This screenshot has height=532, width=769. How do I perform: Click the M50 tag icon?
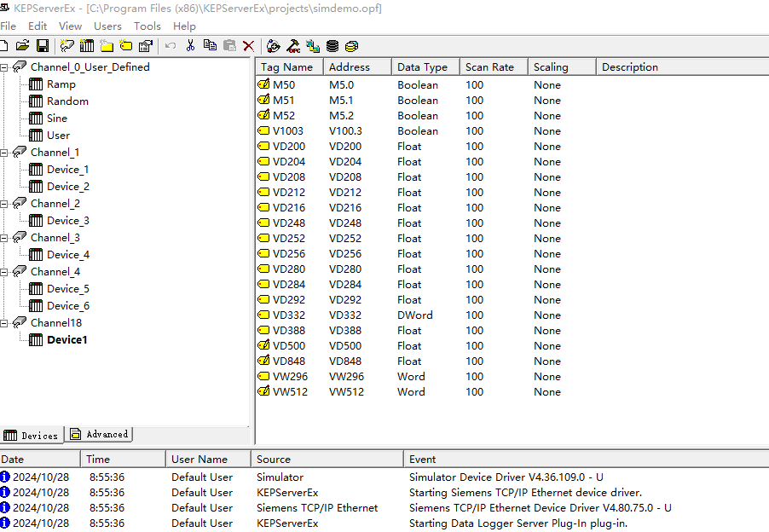[263, 85]
